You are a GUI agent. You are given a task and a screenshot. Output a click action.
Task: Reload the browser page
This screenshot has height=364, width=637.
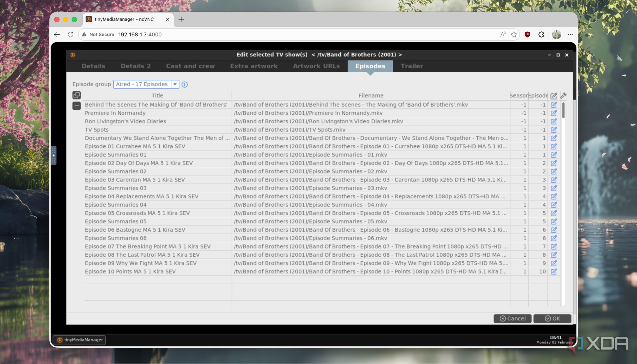(70, 34)
